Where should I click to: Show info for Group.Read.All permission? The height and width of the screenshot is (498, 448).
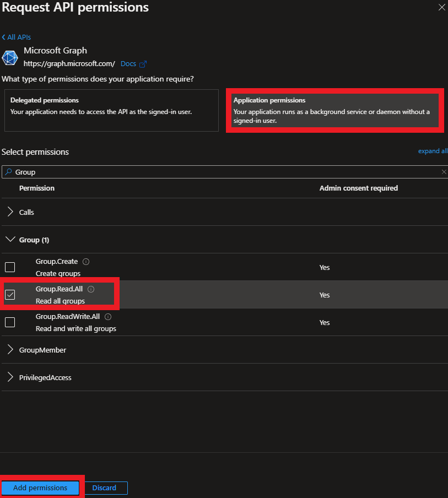point(91,289)
